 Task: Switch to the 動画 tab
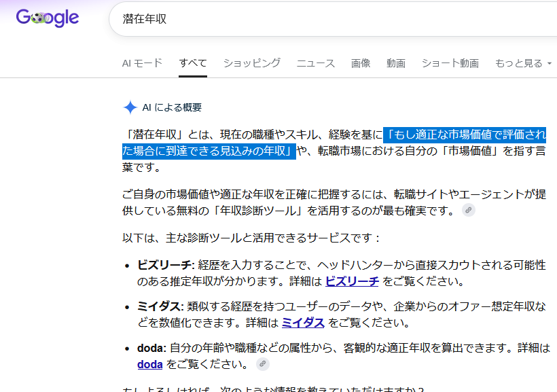coord(396,63)
